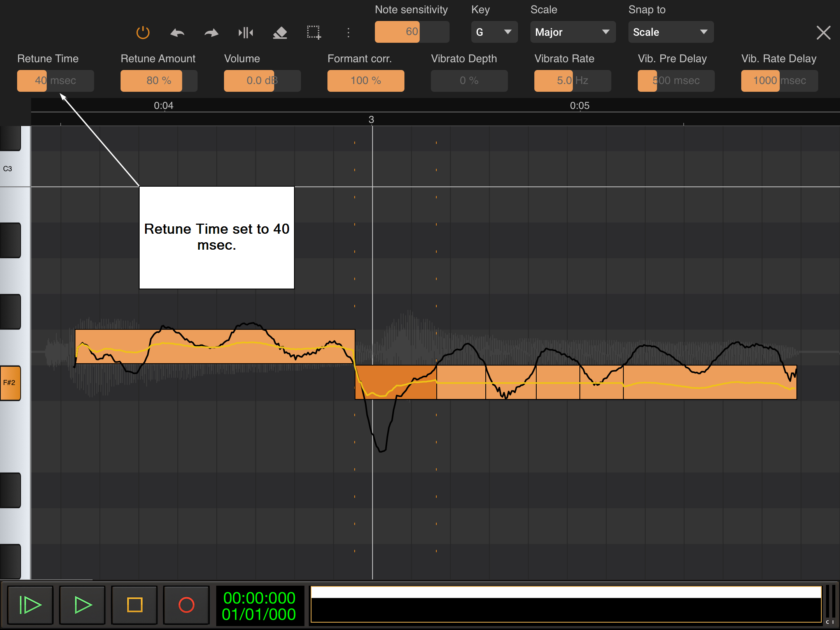Open the three-dot more options menu
Image resolution: width=840 pixels, height=630 pixels.
pyautogui.click(x=348, y=33)
